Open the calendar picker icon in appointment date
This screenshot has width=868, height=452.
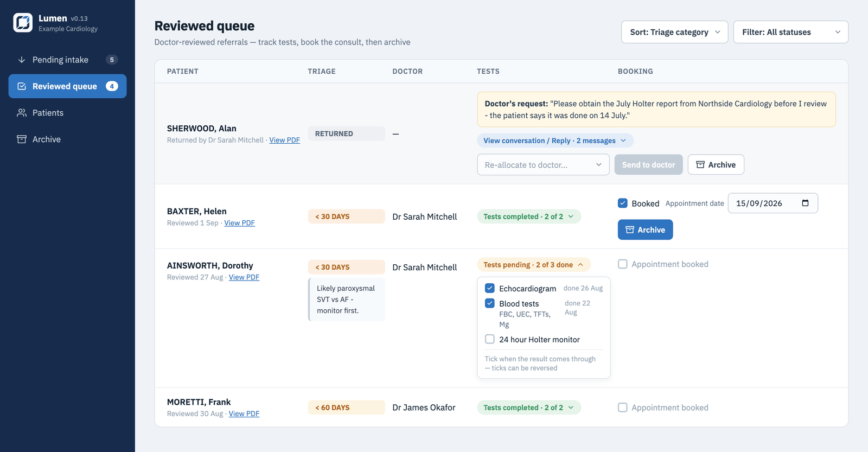click(805, 203)
